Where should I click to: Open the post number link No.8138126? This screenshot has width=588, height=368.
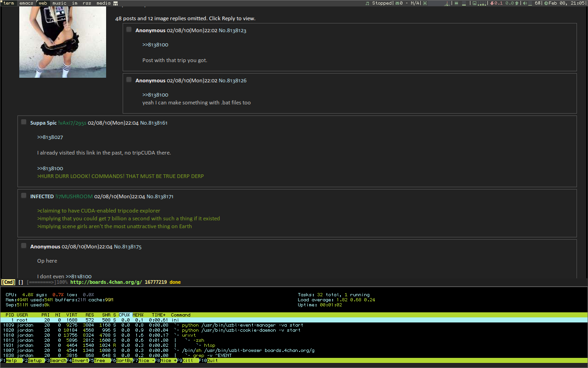click(232, 80)
